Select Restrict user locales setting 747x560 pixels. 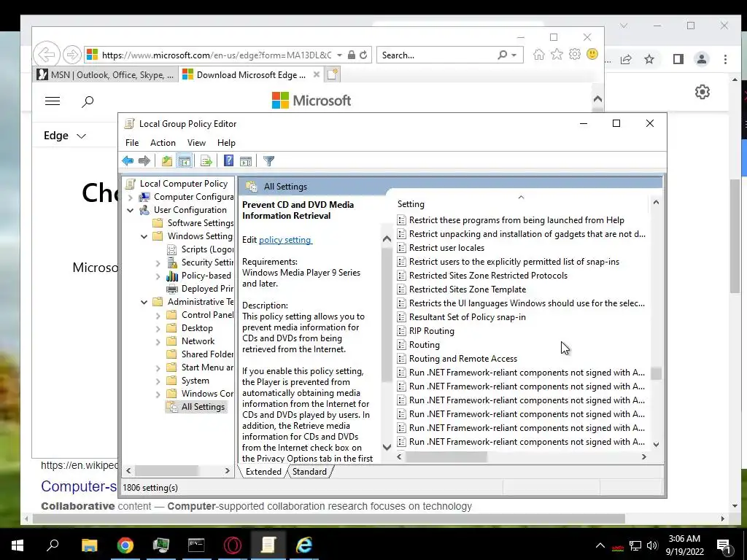click(x=446, y=248)
